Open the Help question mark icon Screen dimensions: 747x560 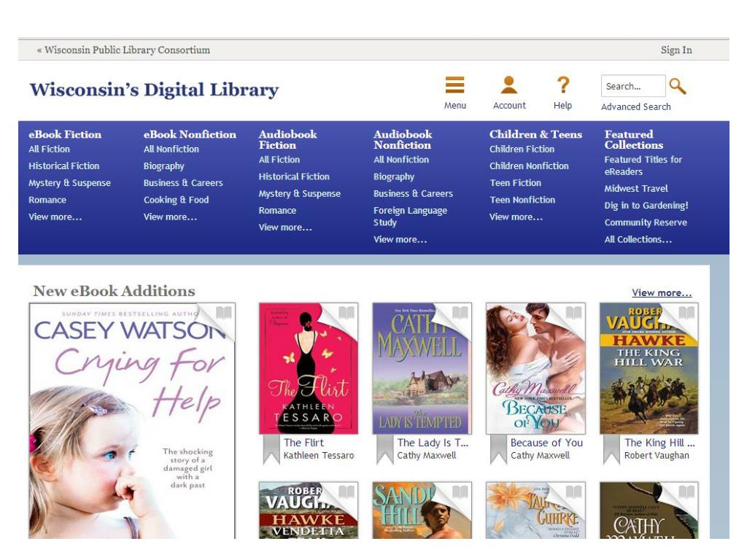pyautogui.click(x=562, y=85)
